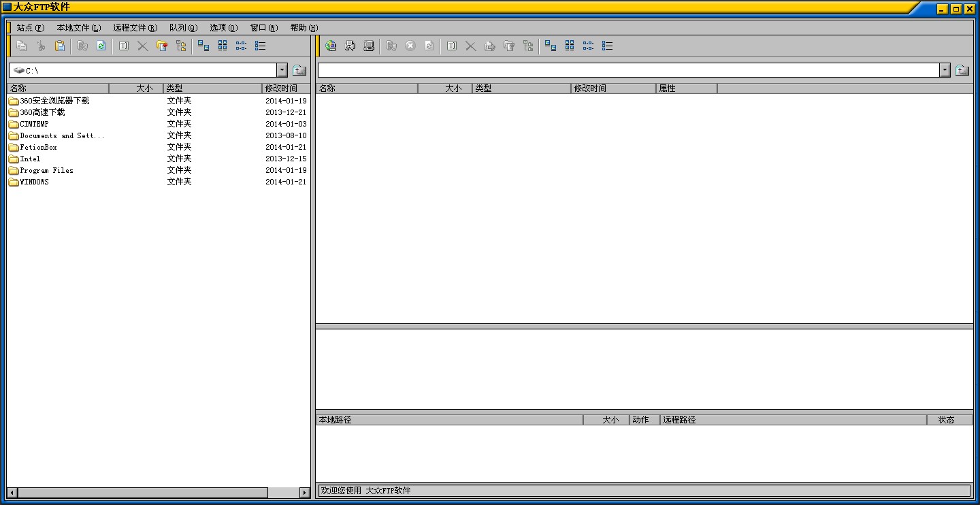Click the remote Rename icon
The image size is (980, 505).
[x=452, y=46]
